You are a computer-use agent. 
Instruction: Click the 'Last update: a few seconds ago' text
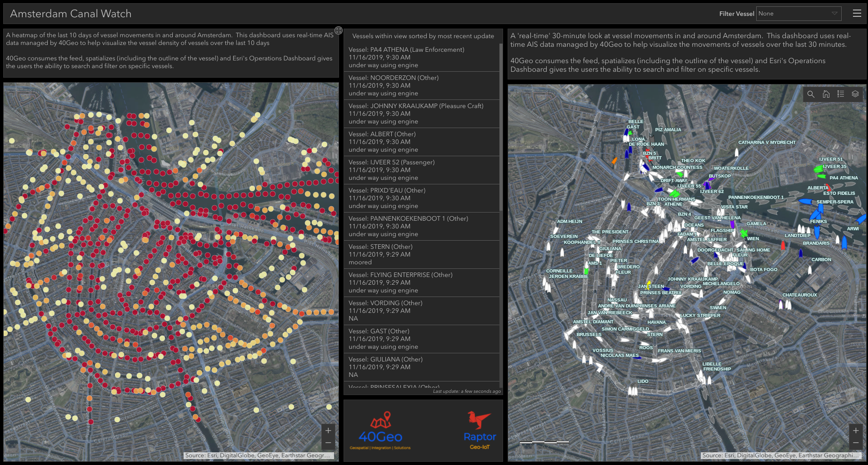(467, 391)
